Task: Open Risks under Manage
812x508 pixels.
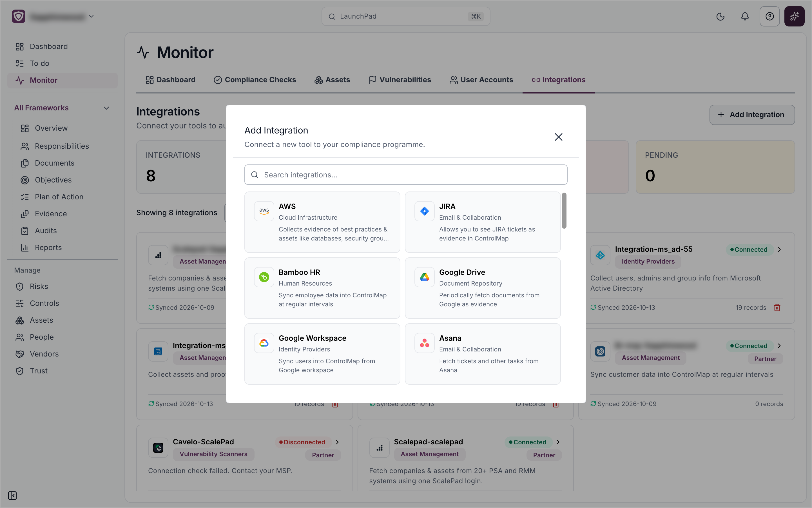Action: [63, 286]
